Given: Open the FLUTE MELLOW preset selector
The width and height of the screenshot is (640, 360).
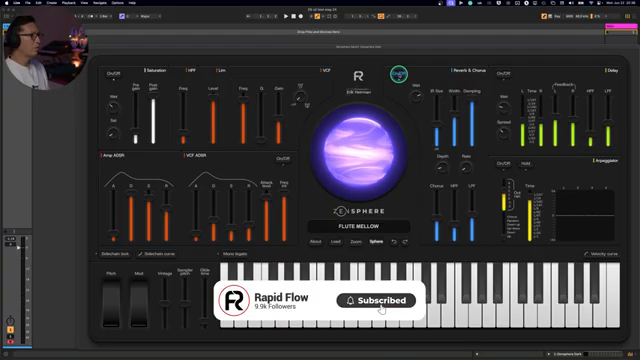Looking at the screenshot, I should point(358,226).
